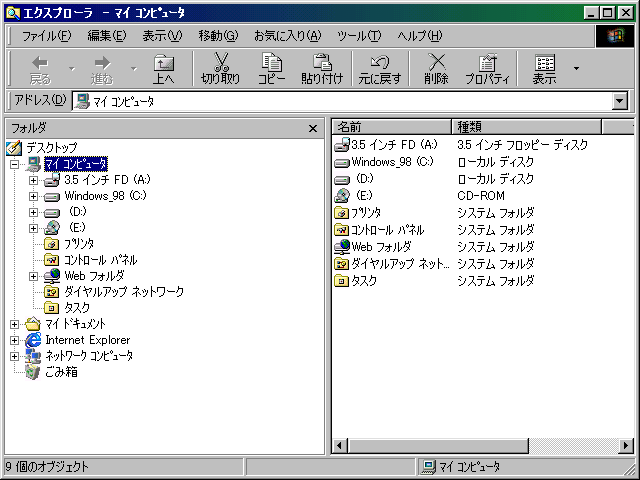Select ダイヤルアップ ネット... in file list
Image resolution: width=640 pixels, height=480 pixels.
coord(400,264)
